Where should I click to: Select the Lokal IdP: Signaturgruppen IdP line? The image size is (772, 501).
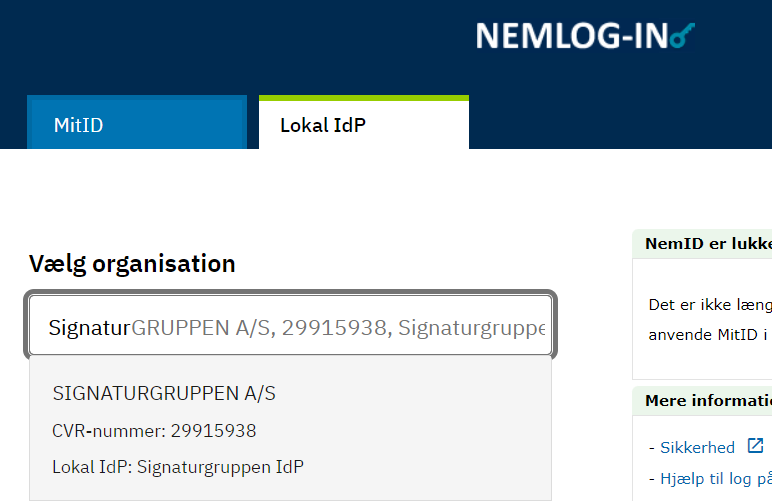[178, 467]
